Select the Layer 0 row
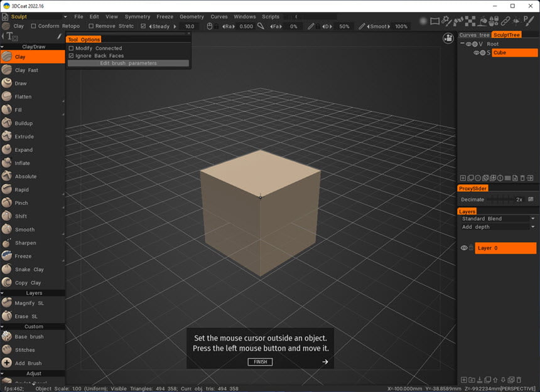The image size is (540, 392). [505, 248]
